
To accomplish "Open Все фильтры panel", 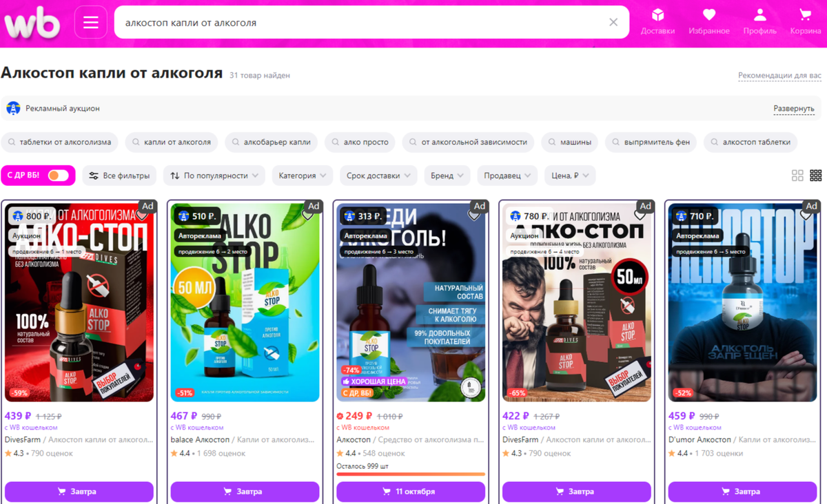I will click(119, 176).
